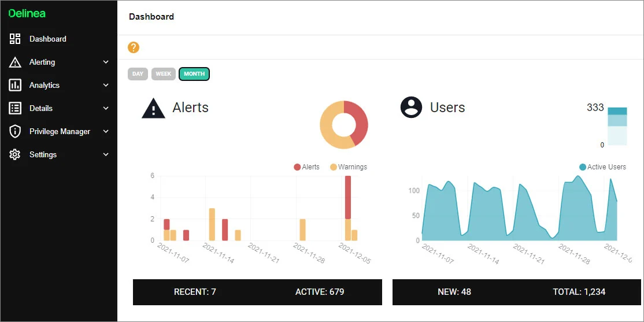
Task: Open help via orange question mark icon
Action: tap(134, 47)
